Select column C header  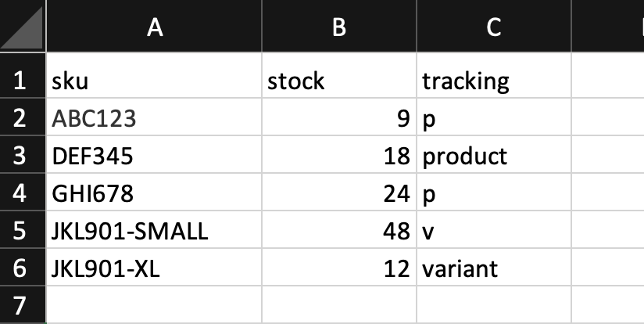pos(494,26)
